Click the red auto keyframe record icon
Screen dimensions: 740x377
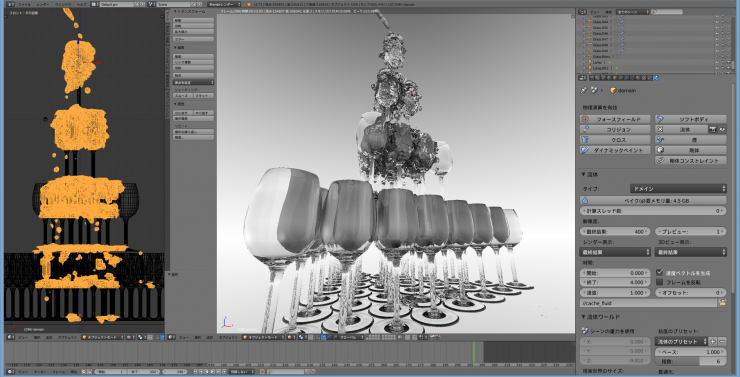pyautogui.click(x=262, y=372)
